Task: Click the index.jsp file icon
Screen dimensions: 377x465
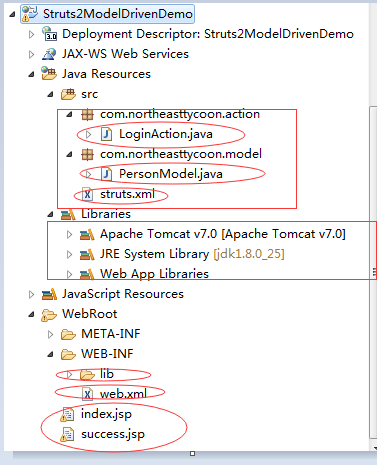Action: click(x=68, y=414)
